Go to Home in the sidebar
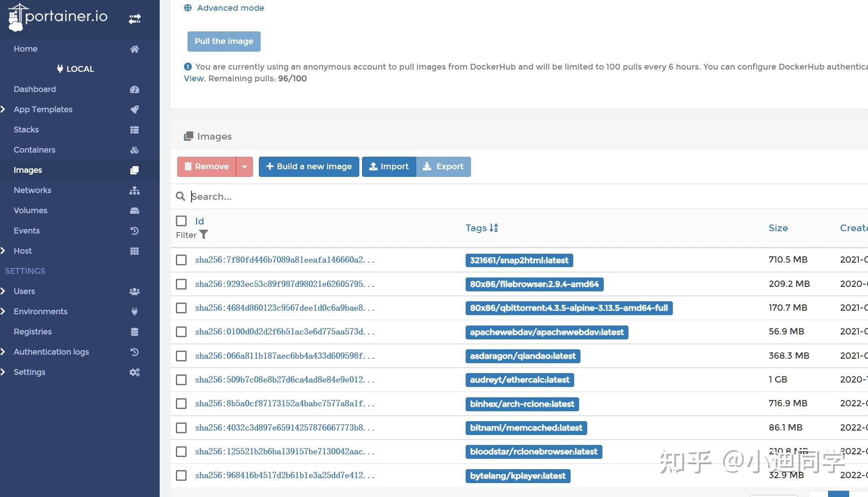Screen dimensions: 868x497 25,48
